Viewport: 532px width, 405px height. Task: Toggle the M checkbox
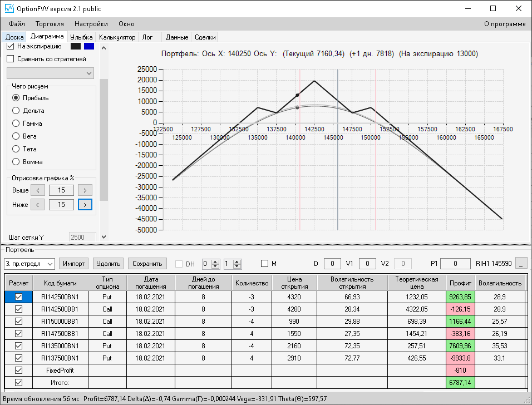click(x=265, y=264)
